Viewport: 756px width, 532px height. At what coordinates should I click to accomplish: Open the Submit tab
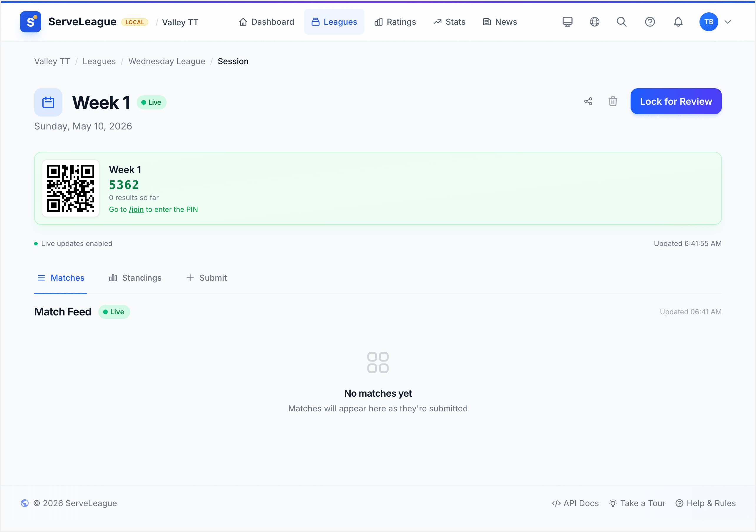pyautogui.click(x=206, y=278)
